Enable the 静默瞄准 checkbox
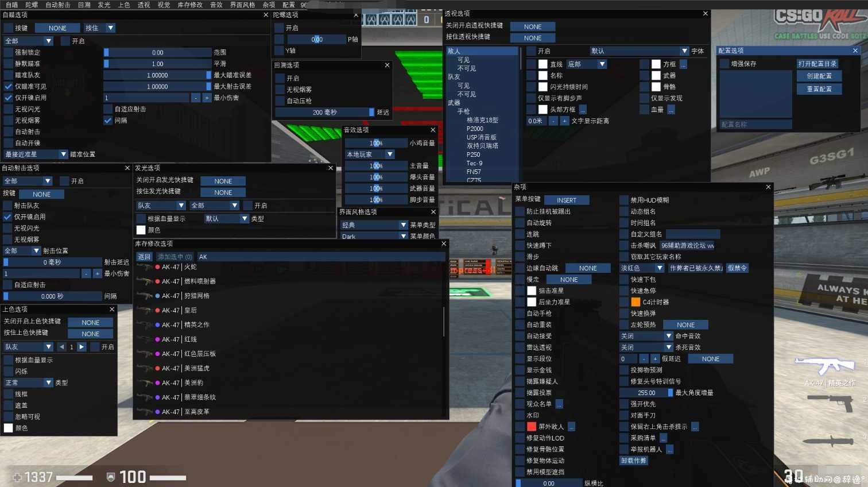This screenshot has height=487, width=868. pyautogui.click(x=8, y=64)
